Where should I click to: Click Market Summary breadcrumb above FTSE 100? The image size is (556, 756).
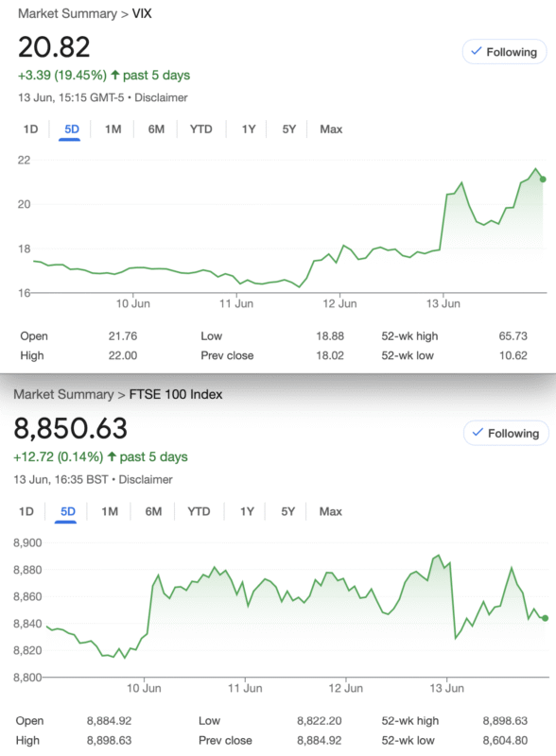point(63,394)
